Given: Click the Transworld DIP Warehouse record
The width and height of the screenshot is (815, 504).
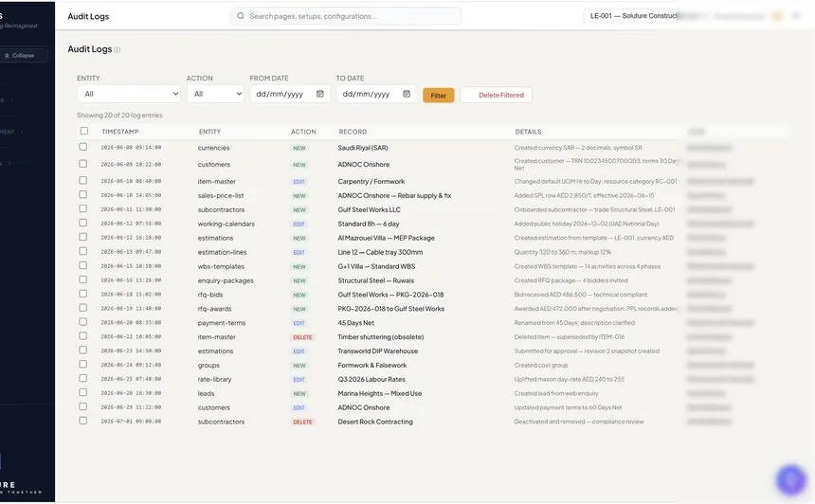Looking at the screenshot, I should coord(378,351).
